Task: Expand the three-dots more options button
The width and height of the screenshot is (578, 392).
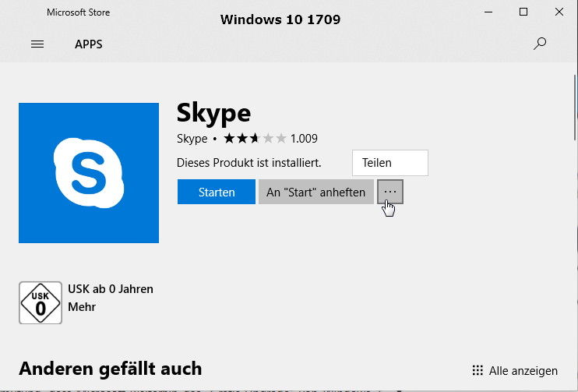Action: pos(390,192)
